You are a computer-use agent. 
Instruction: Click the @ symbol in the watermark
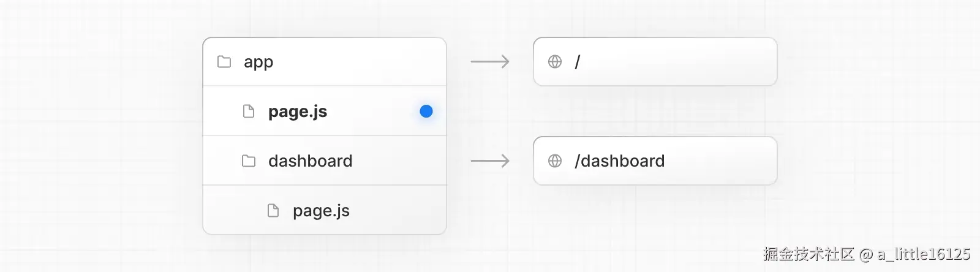point(866,255)
